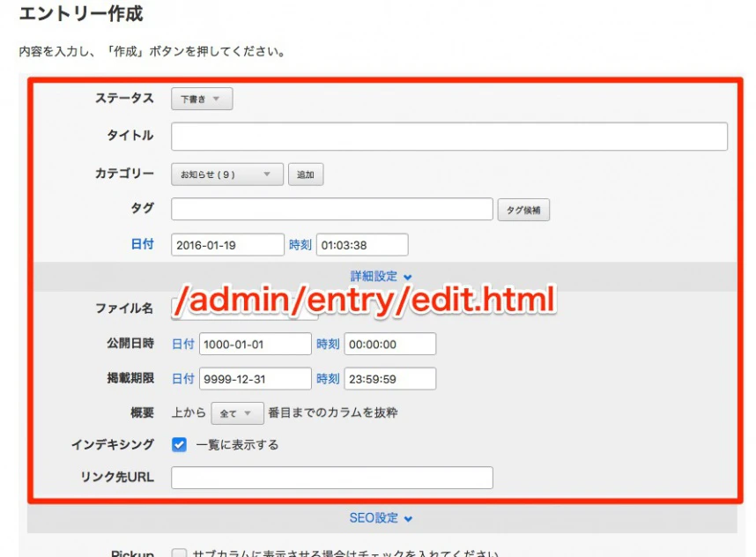This screenshot has height=557, width=756.
Task: Click the 日付 link in the 掲載期限 row
Action: click(183, 379)
